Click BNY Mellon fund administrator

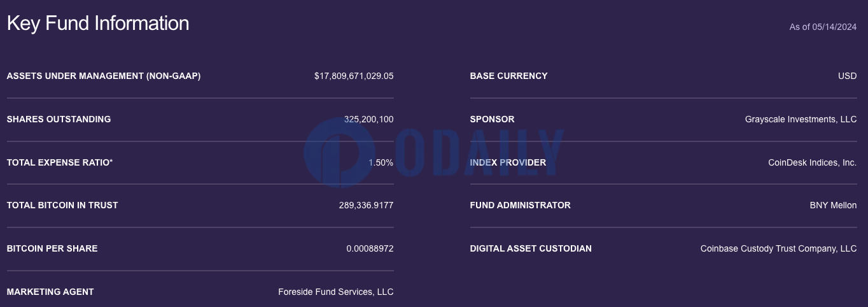[834, 205]
